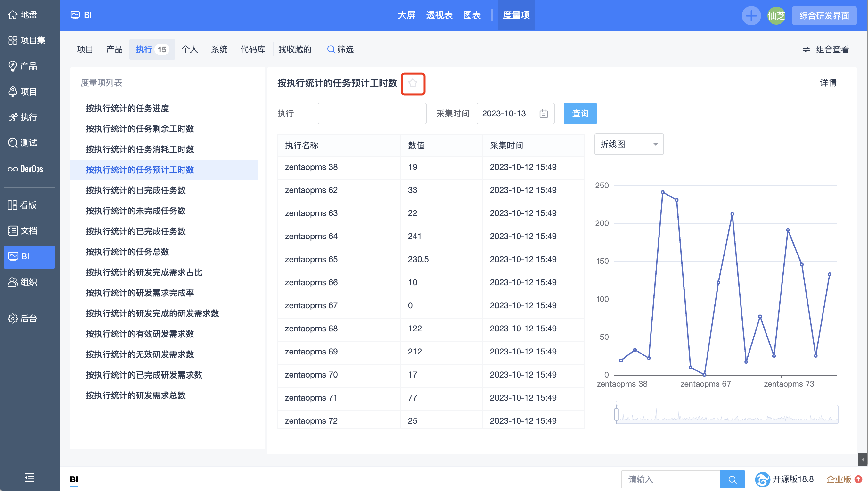Open the 后台 admin gear icon
Screen dimensions: 868x491
[x=13, y=318]
